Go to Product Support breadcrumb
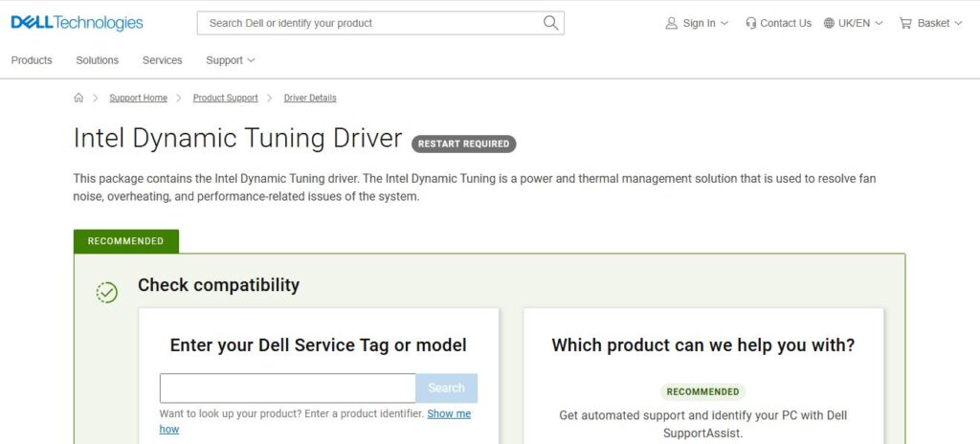This screenshot has width=980, height=444. point(225,98)
